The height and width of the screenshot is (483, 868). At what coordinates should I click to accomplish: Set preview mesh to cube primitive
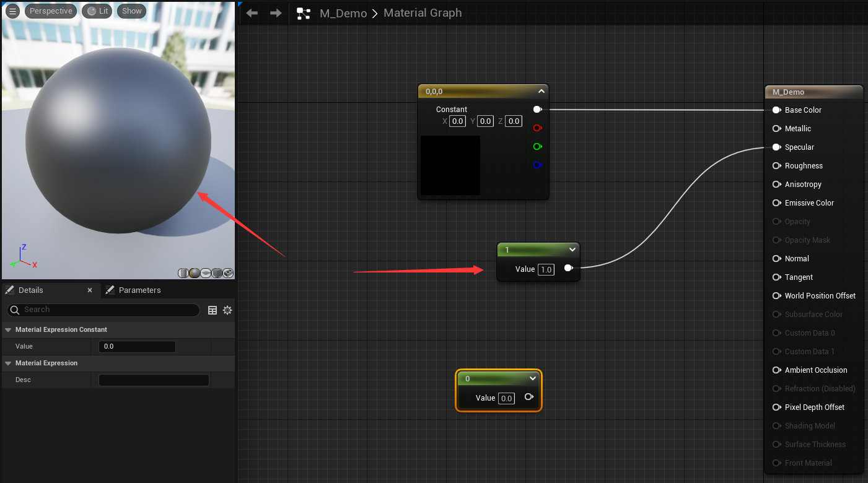tap(217, 273)
